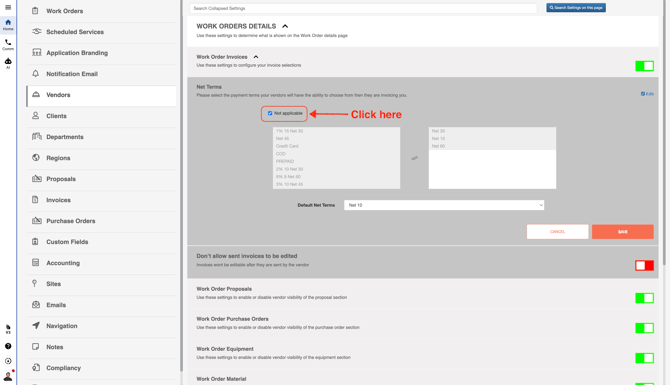Toggle Don't allow sent invoices to be edited
The image size is (670, 385).
click(x=644, y=265)
